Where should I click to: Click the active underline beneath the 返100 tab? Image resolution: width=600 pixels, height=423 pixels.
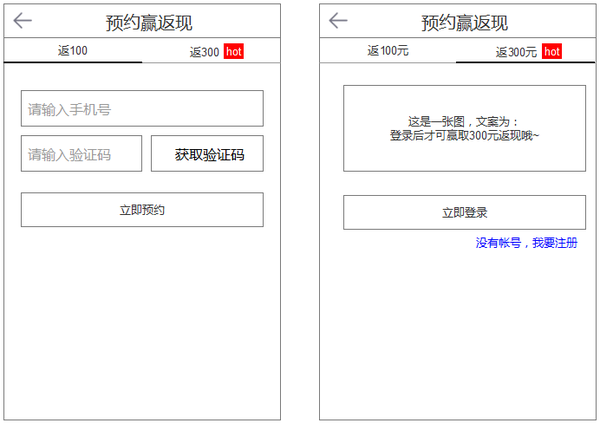click(73, 62)
